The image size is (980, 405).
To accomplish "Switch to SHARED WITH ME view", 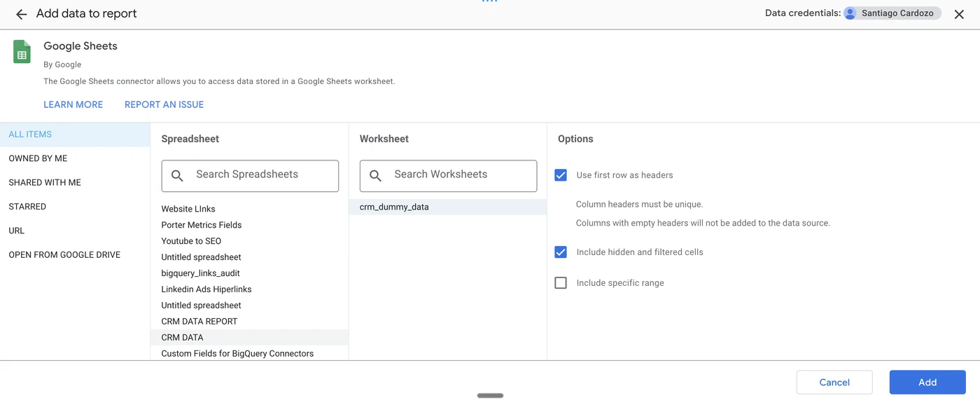I will coord(44,182).
